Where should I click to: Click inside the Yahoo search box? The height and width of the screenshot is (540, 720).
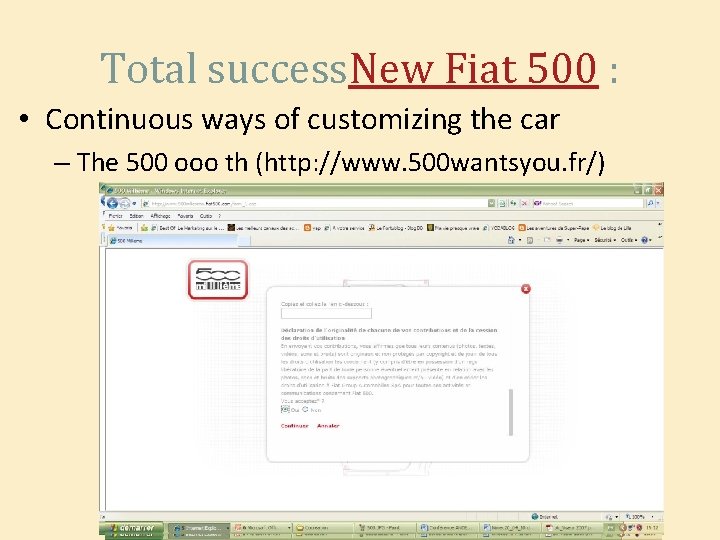click(x=587, y=203)
